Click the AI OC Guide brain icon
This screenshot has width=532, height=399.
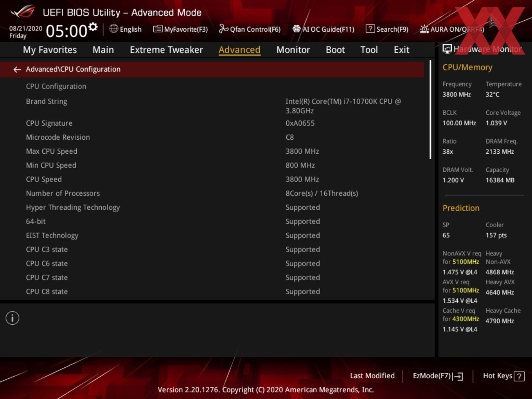(297, 29)
